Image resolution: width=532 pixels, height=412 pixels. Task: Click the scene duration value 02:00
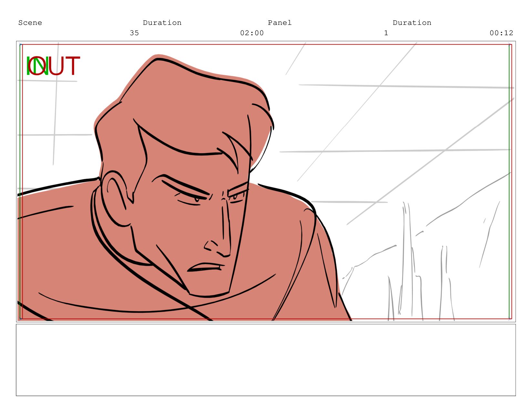click(252, 33)
